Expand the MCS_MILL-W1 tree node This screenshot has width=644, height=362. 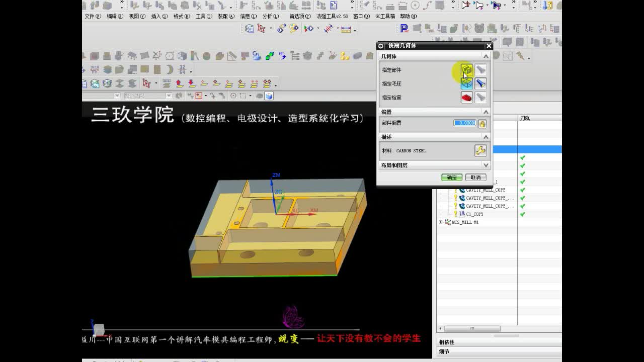click(441, 222)
